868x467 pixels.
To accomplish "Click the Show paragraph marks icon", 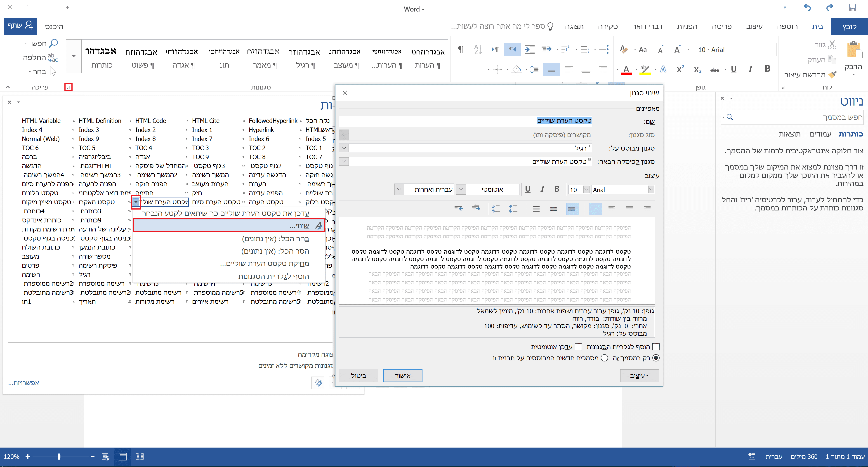I will pos(461,50).
